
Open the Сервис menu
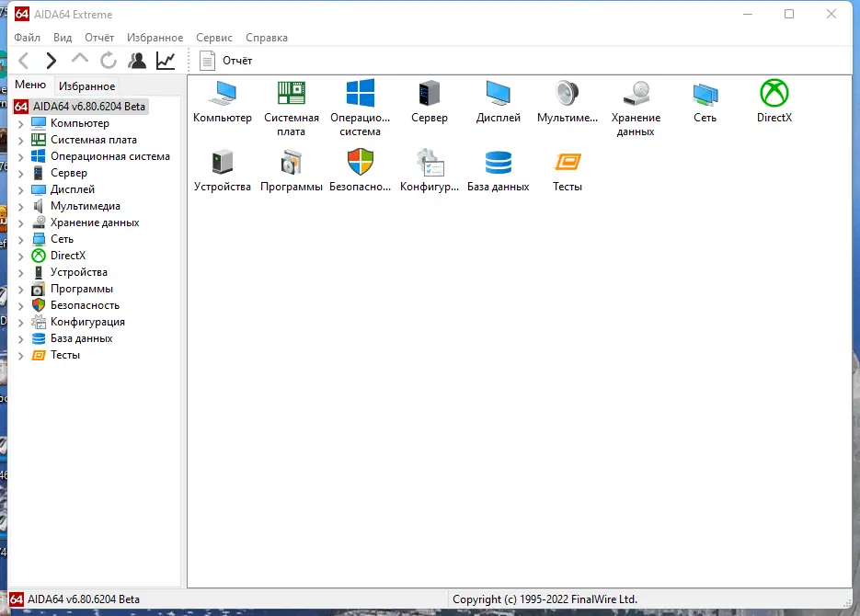(x=214, y=38)
